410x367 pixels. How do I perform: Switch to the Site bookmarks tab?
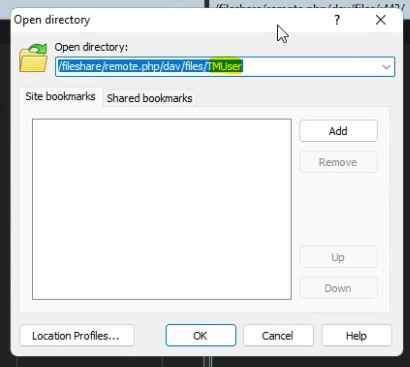60,97
